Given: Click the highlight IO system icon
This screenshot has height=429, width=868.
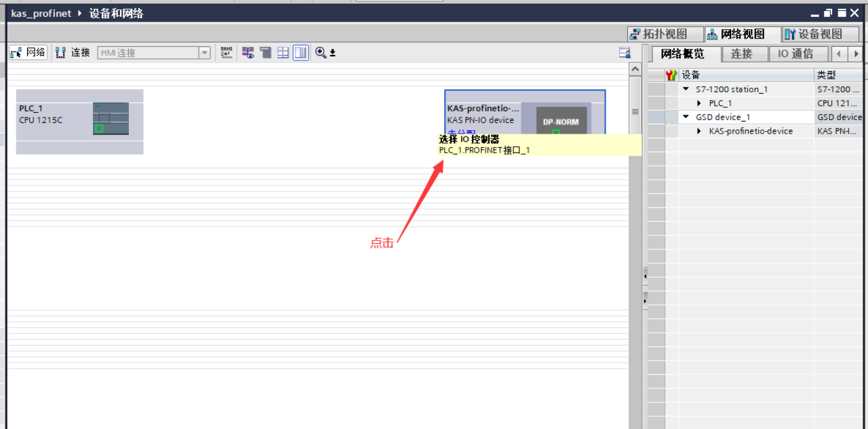Looking at the screenshot, I should click(x=248, y=52).
